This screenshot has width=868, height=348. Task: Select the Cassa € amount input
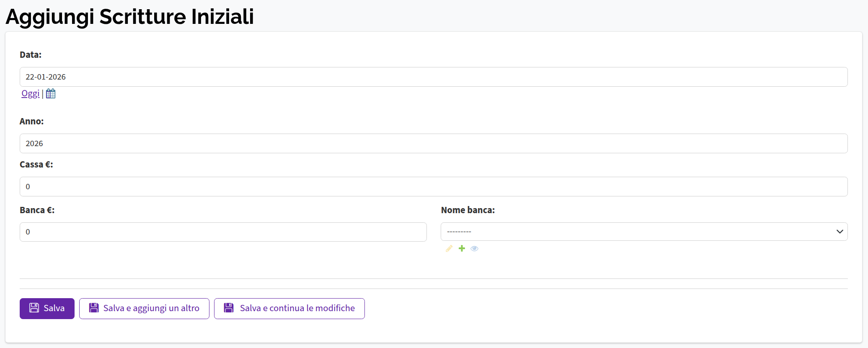click(x=433, y=187)
